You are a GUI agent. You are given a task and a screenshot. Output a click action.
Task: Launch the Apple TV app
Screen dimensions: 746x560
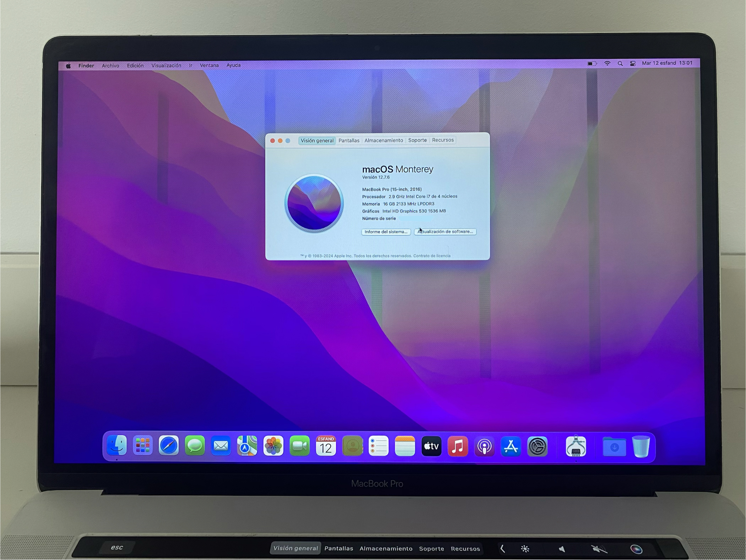[x=431, y=446]
